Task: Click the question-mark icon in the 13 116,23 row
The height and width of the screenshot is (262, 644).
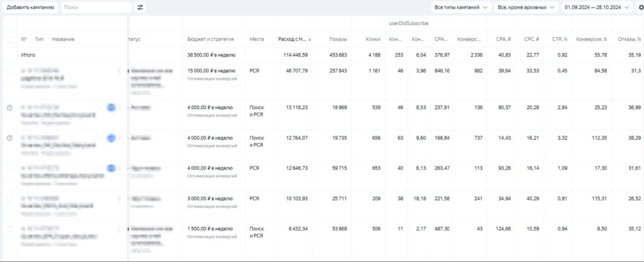Action: point(9,107)
